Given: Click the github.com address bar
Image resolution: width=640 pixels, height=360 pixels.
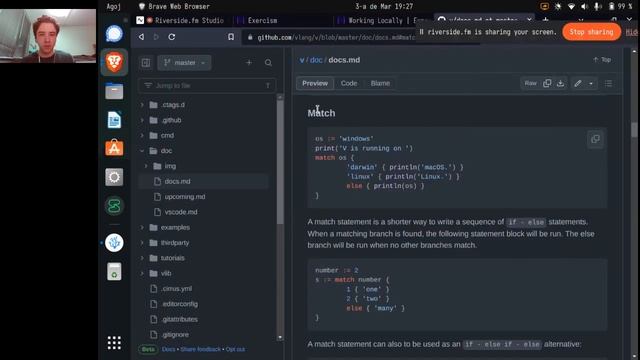Looking at the screenshot, I should pos(335,37).
